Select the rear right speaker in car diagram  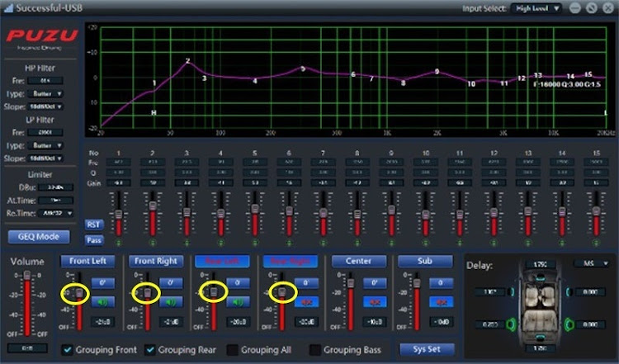pyautogui.click(x=569, y=324)
